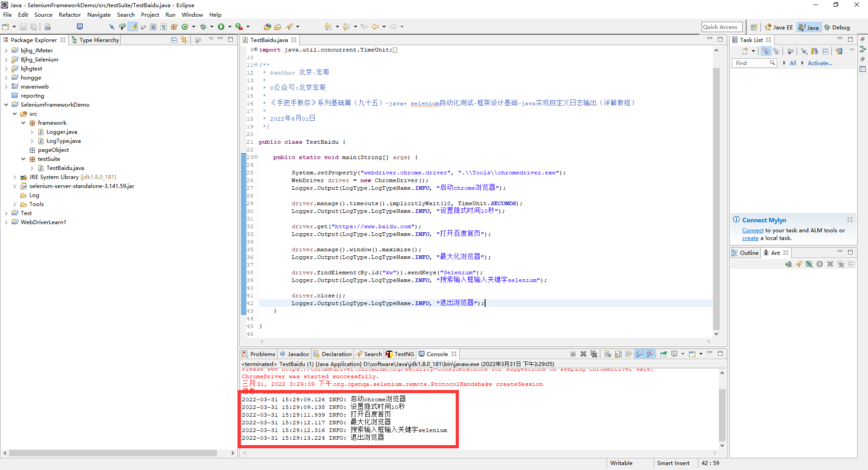This screenshot has width=868, height=470.
Task: Click the Quick Access input field
Action: click(x=722, y=27)
